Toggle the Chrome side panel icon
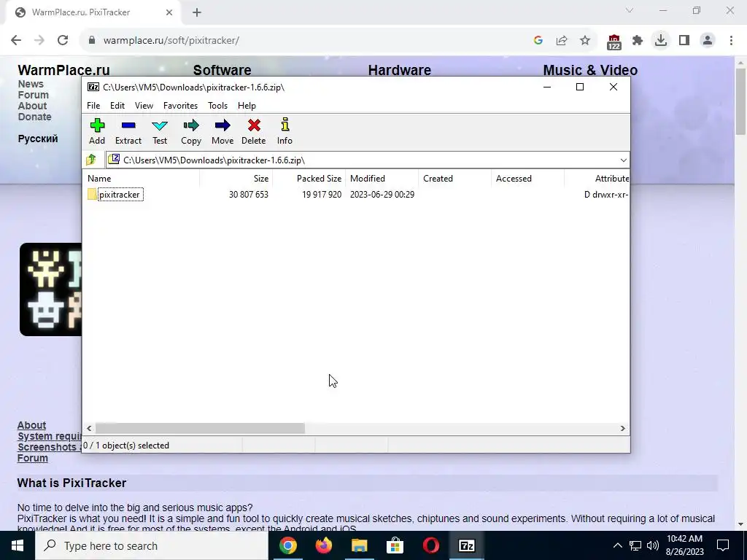 [684, 41]
